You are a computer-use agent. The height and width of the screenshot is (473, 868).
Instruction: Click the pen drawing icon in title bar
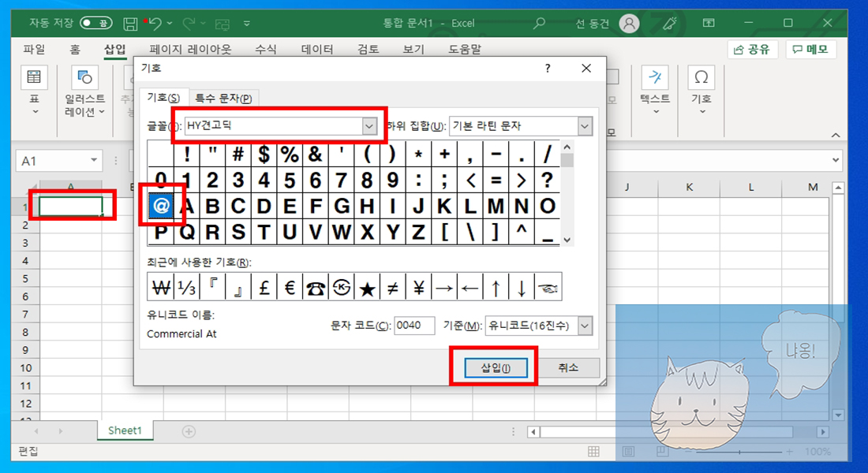[670, 23]
